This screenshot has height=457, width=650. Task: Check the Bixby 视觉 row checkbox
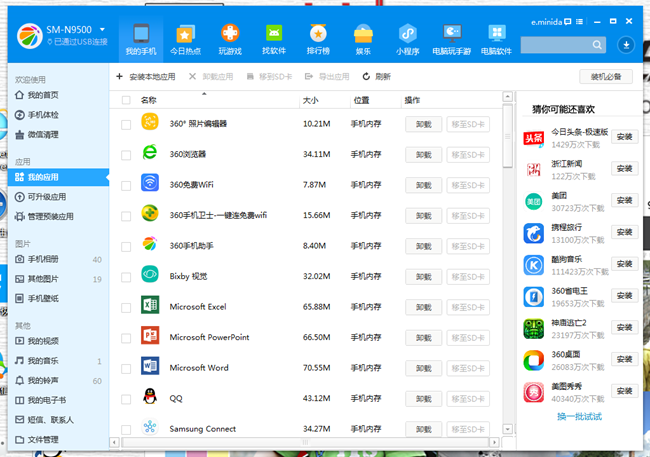(x=126, y=277)
